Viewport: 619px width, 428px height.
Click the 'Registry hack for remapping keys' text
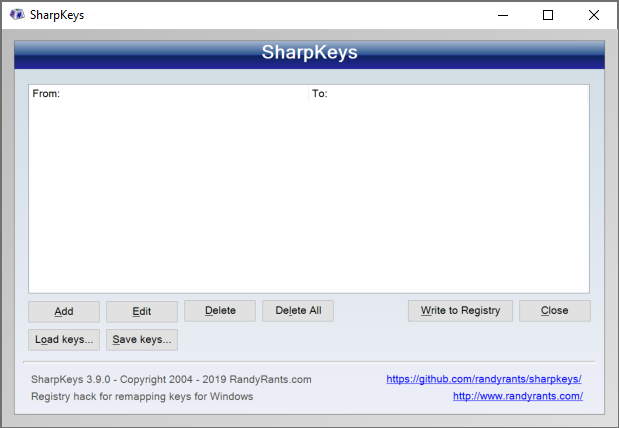(x=142, y=396)
